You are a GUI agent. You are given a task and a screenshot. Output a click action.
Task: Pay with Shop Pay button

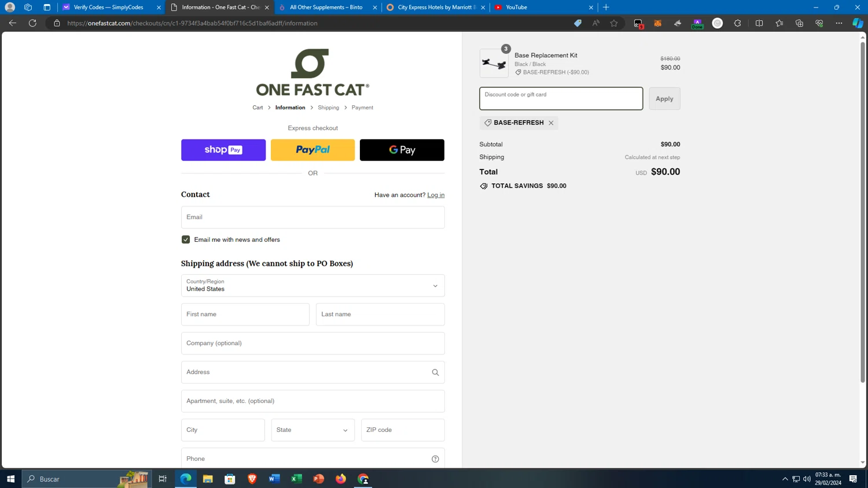(x=223, y=150)
